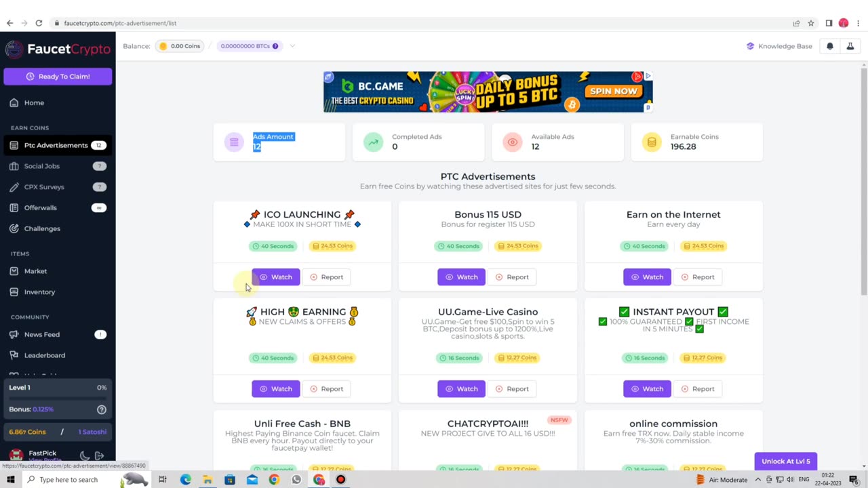Open Task View on taskbar
Viewport: 868px width, 488px height.
point(163,480)
